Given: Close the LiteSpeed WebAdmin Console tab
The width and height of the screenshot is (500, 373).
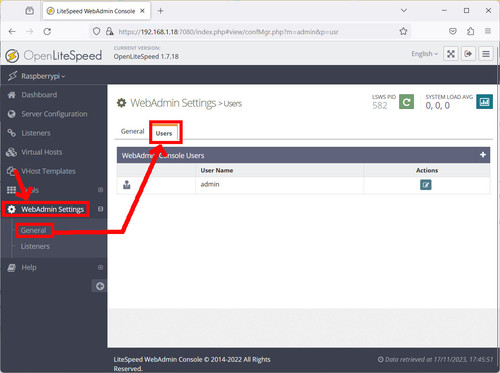Looking at the screenshot, I should [142, 11].
